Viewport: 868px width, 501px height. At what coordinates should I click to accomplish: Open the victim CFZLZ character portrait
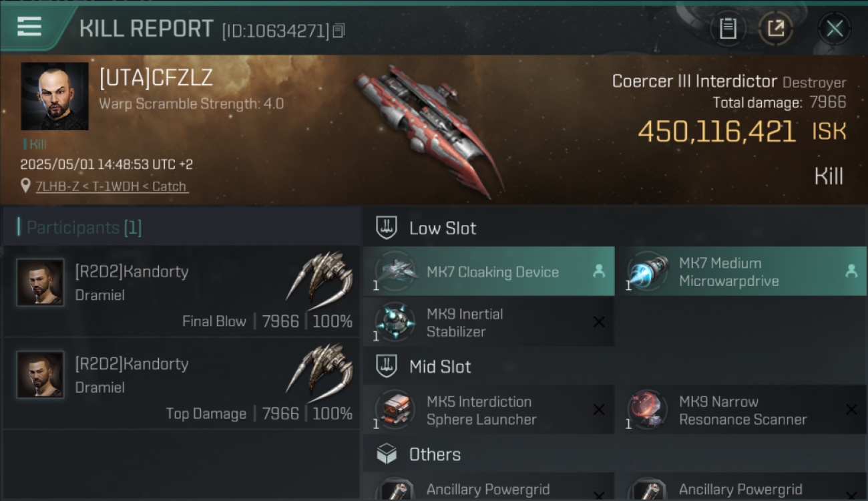pos(55,96)
